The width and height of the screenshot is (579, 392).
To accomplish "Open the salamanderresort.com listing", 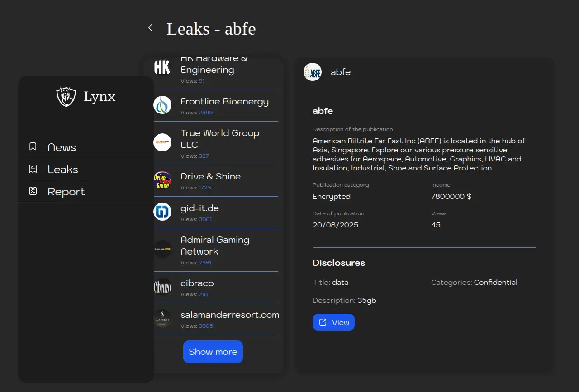I will pos(229,315).
